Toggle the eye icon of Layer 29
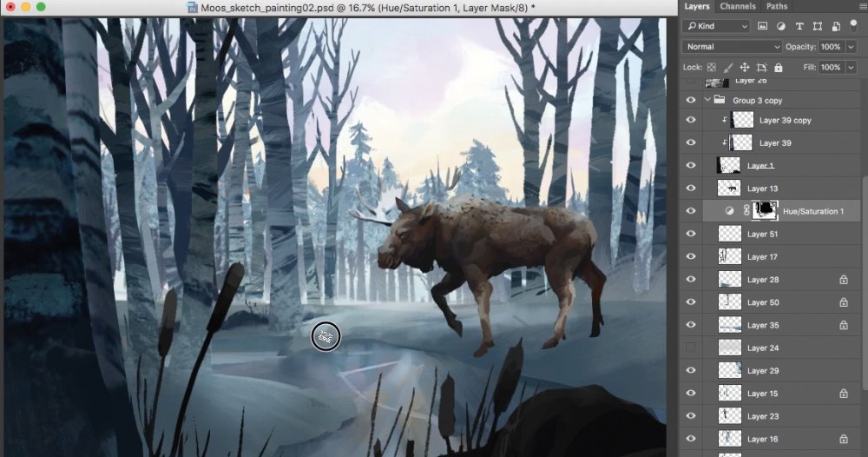The height and width of the screenshot is (457, 868). tap(691, 371)
